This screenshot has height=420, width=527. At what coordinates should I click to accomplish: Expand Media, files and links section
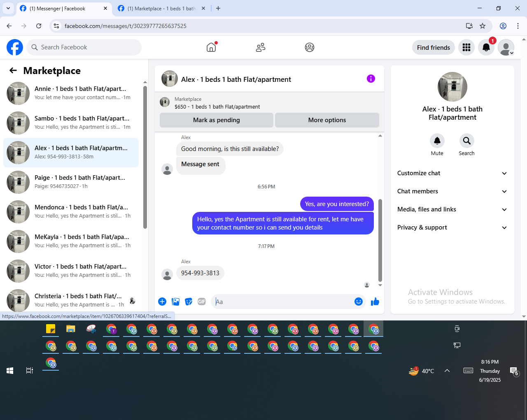452,209
